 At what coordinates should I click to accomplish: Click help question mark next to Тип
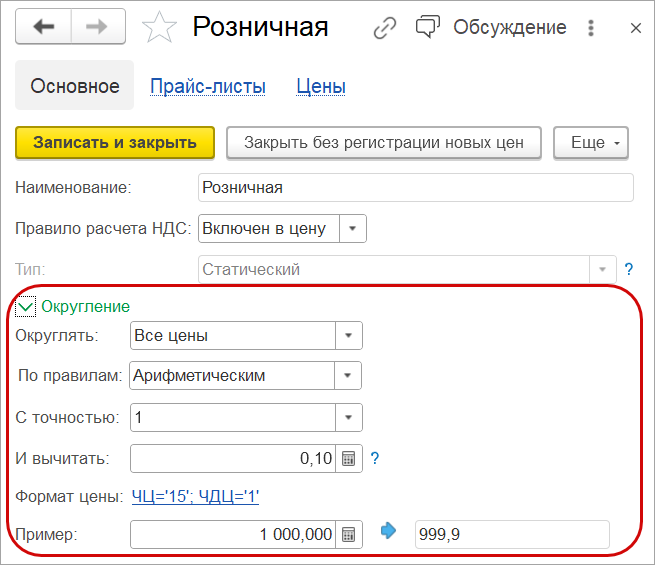(629, 269)
